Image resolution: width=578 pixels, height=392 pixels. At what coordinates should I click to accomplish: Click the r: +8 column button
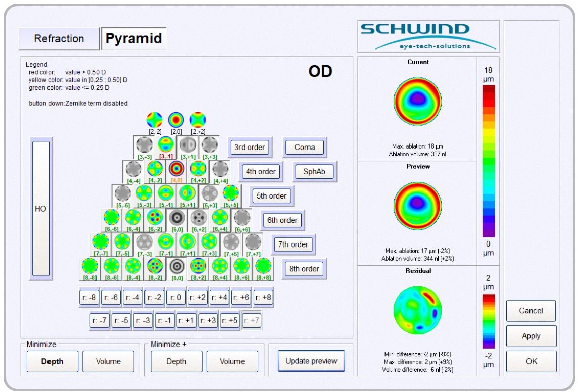coord(263,298)
